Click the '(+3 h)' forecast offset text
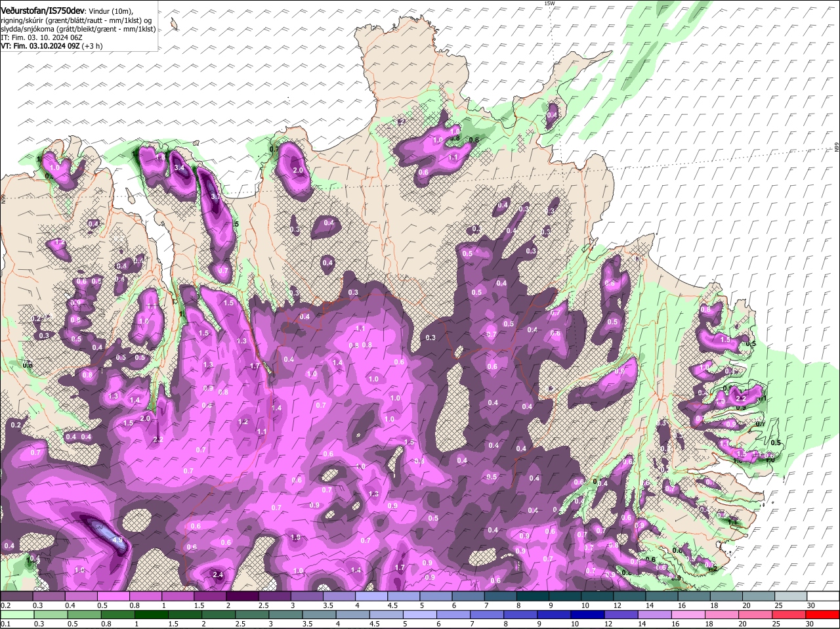The image size is (840, 629). [x=93, y=46]
